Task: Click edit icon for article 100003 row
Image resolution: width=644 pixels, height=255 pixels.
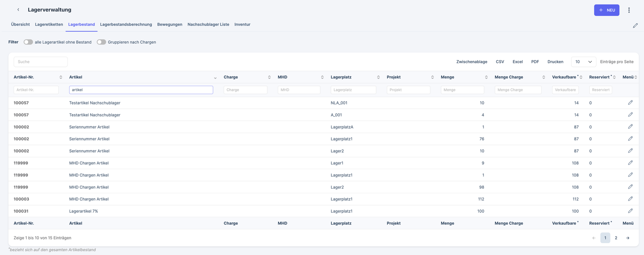Action: coord(630,199)
